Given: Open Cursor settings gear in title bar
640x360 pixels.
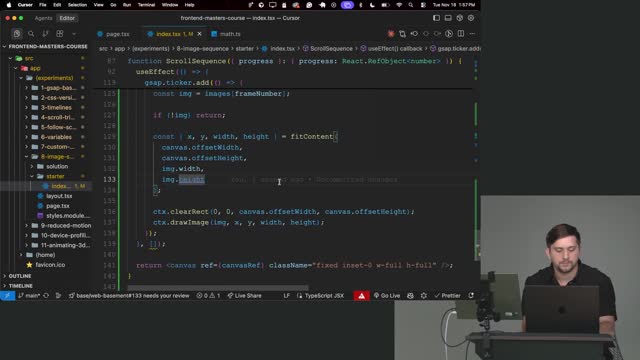Looking at the screenshot, I should (471, 18).
